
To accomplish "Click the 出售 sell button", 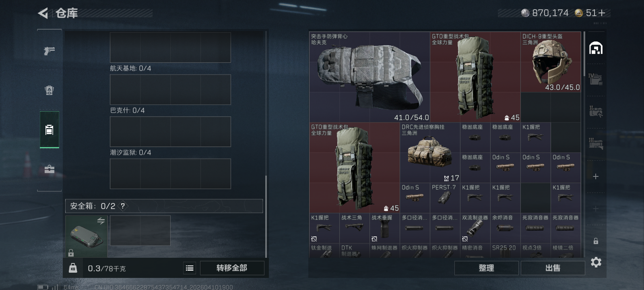I will tap(553, 268).
